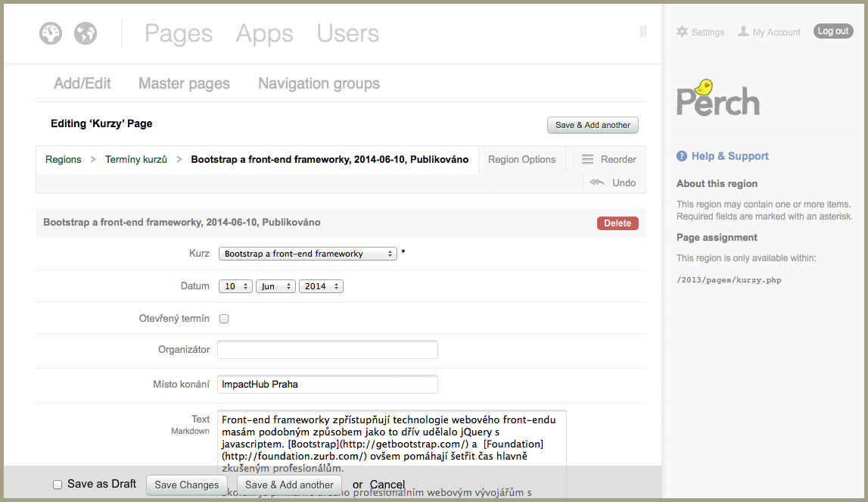The image size is (868, 502).
Task: Open the Kurz dropdown
Action: click(307, 254)
